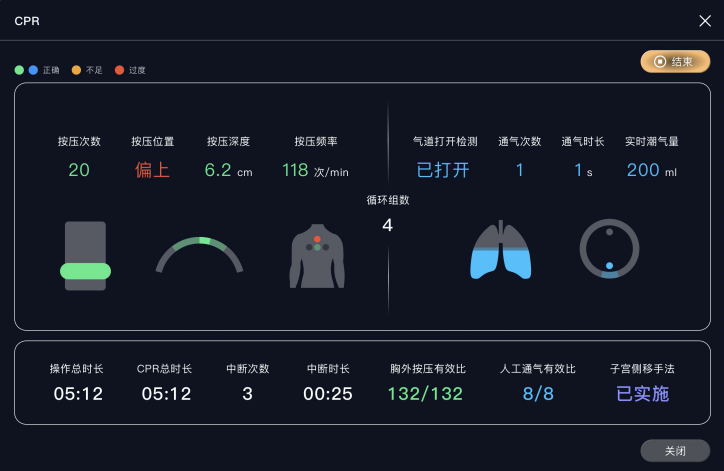Click the 正确 legend label

(51, 70)
